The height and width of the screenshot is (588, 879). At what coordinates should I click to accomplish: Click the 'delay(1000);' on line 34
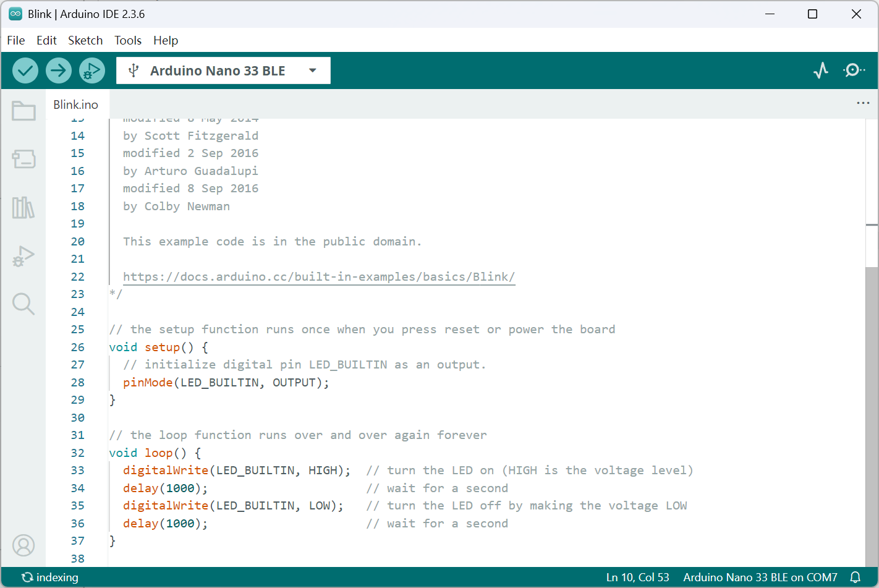pyautogui.click(x=166, y=488)
